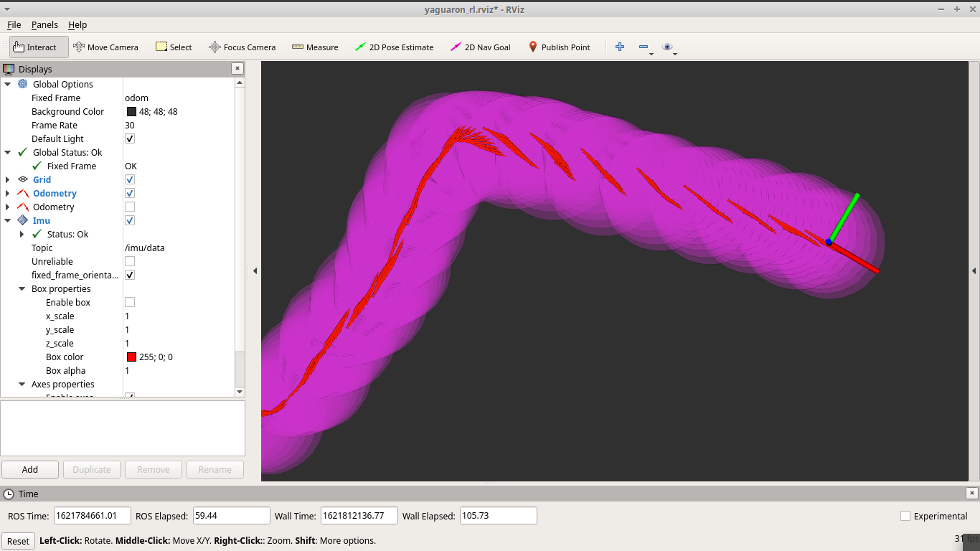Collapse left panel with arrow handle
Image resolution: width=980 pixels, height=551 pixels.
[x=255, y=270]
